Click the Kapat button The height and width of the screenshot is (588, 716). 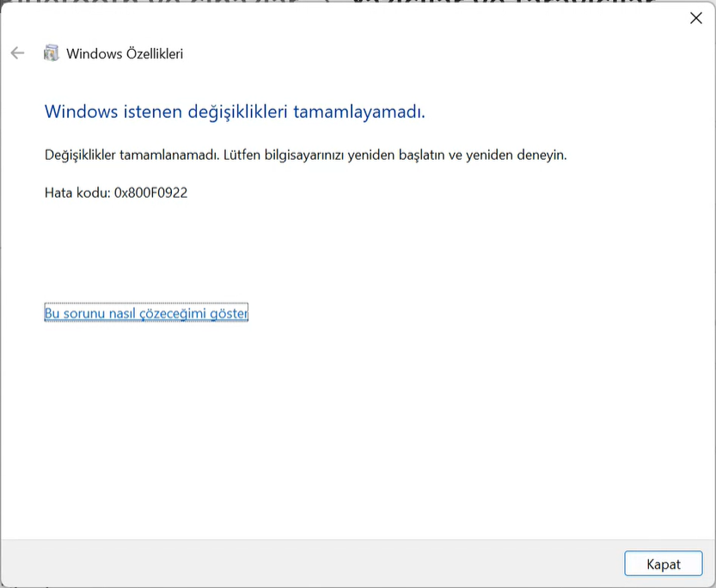[663, 564]
